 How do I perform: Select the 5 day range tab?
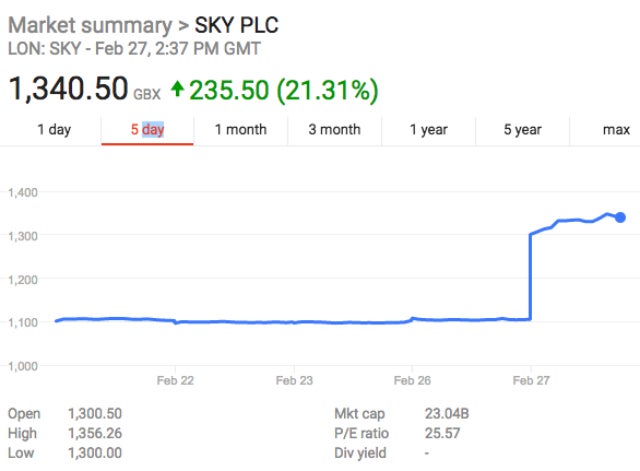147,130
